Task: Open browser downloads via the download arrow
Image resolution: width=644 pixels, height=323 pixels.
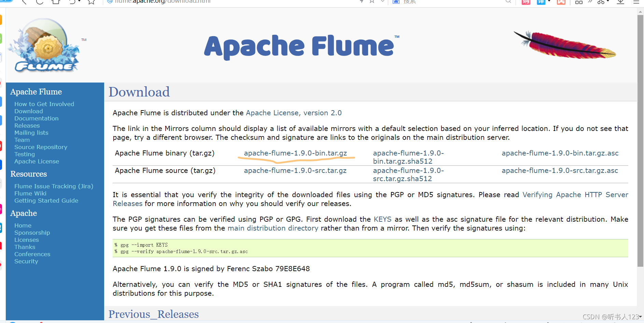Action: pyautogui.click(x=620, y=2)
